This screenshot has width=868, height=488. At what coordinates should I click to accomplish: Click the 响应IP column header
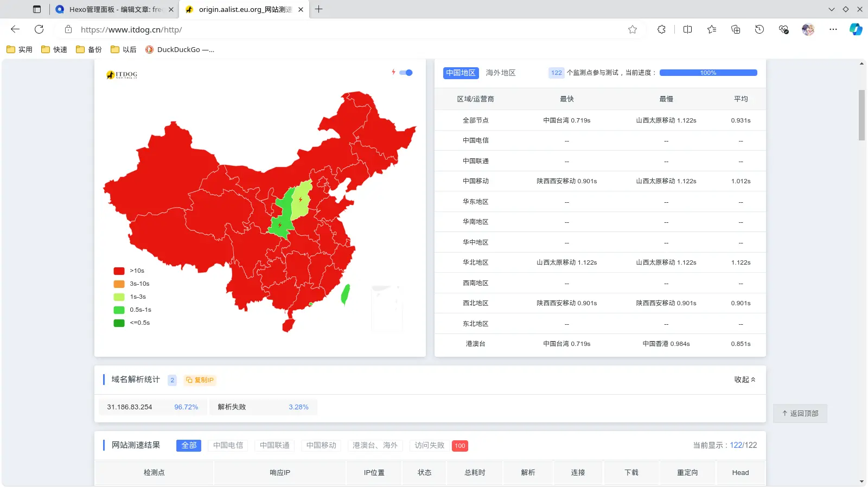(x=280, y=472)
